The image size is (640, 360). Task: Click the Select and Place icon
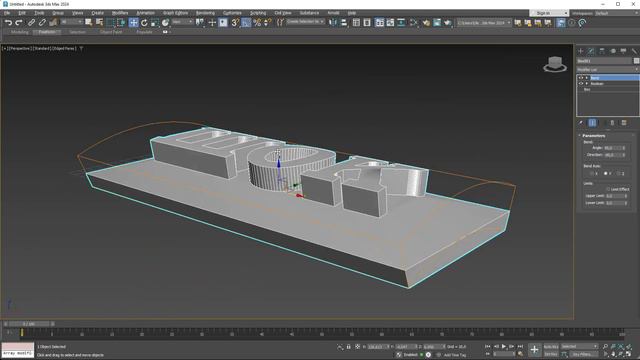(x=165, y=23)
